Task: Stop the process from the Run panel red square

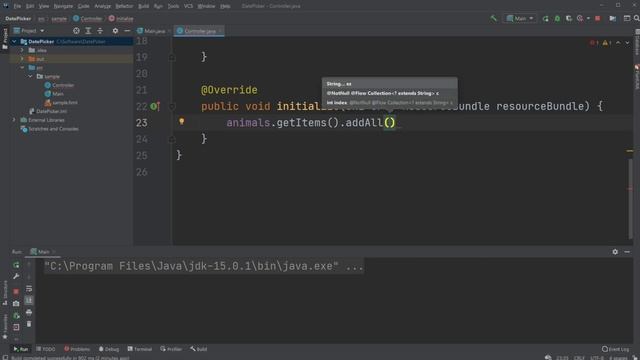Action: (x=16, y=291)
